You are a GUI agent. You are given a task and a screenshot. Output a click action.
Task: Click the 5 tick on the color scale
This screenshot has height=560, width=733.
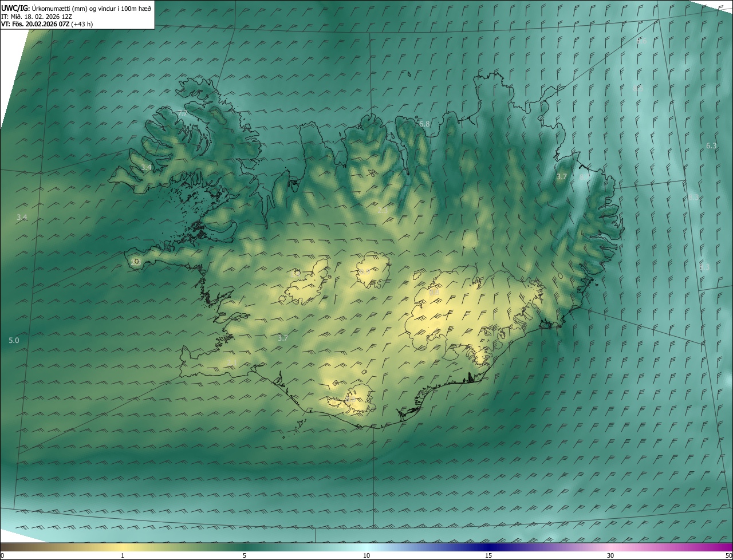pyautogui.click(x=245, y=556)
